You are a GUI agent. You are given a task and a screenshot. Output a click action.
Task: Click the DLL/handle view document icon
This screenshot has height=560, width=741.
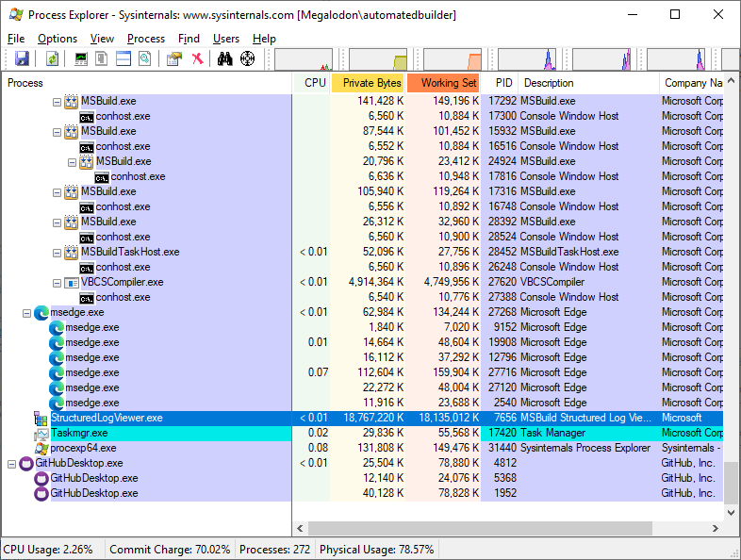144,58
